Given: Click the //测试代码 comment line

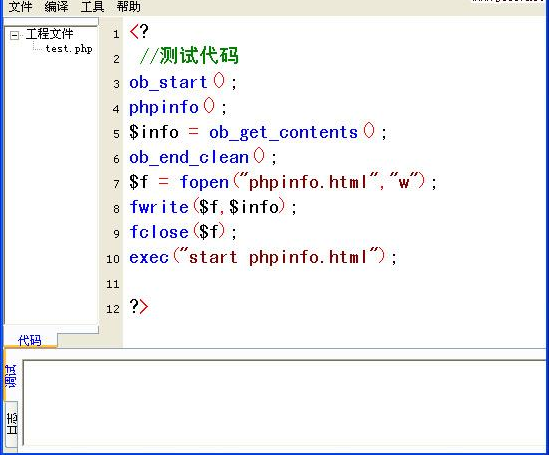Looking at the screenshot, I should pos(189,56).
